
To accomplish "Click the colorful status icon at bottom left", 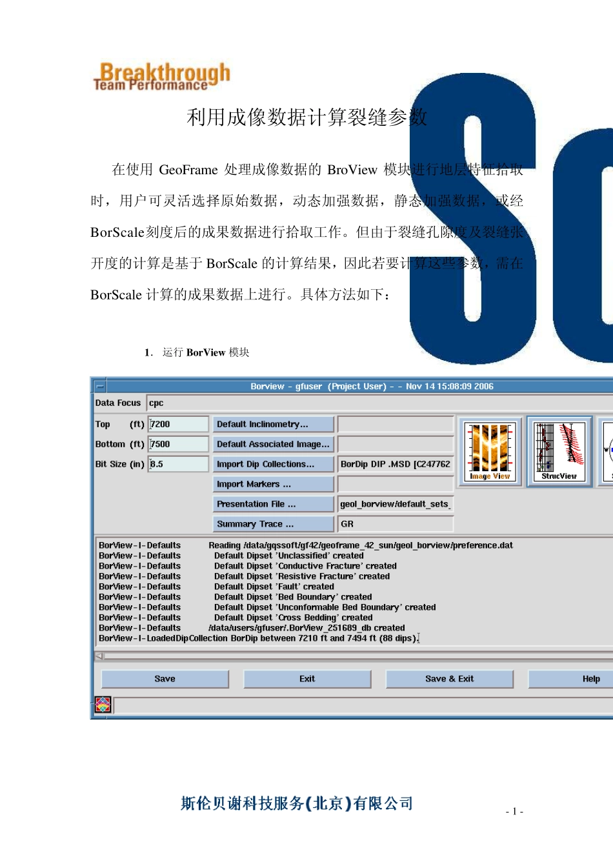I will pyautogui.click(x=103, y=705).
